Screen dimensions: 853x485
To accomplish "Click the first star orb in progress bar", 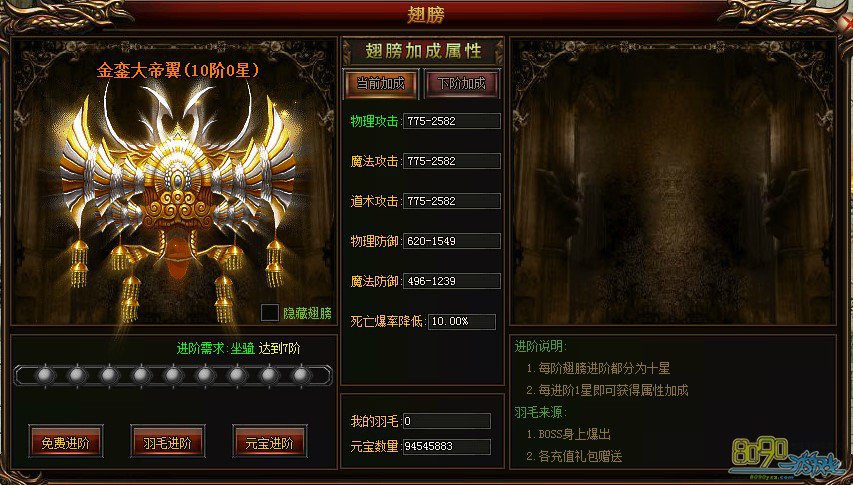I will [x=45, y=375].
